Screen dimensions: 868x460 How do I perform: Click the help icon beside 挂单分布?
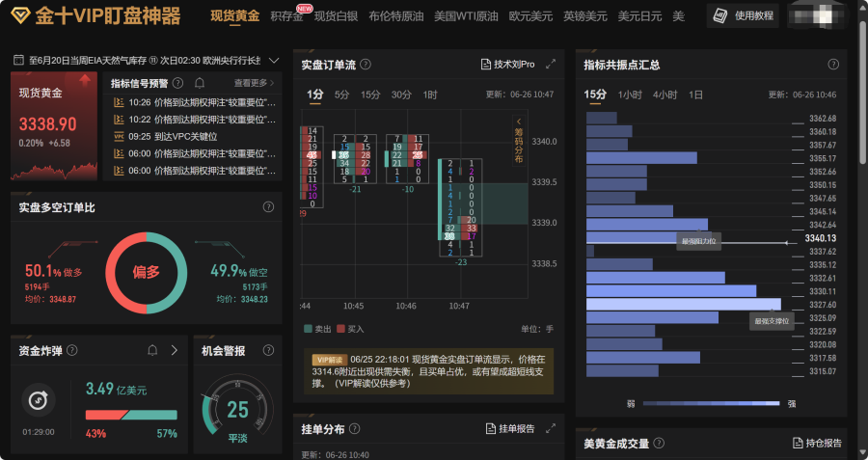tap(355, 428)
